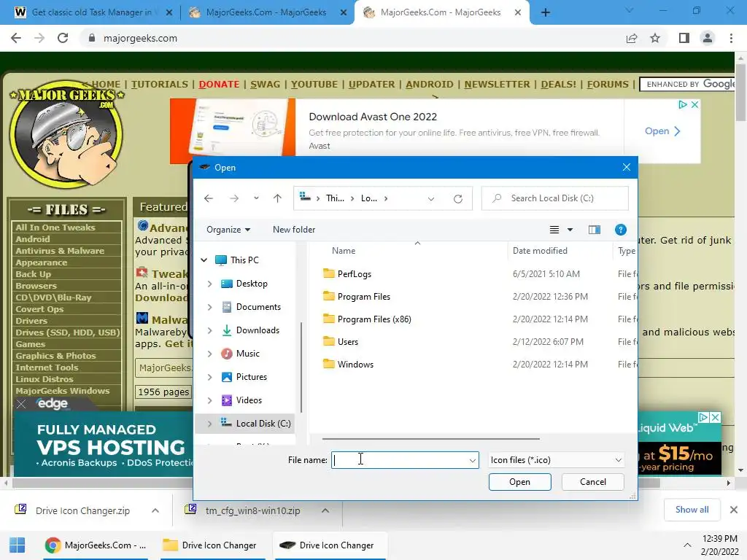The image size is (747, 560).
Task: Create a New folder
Action: click(294, 230)
